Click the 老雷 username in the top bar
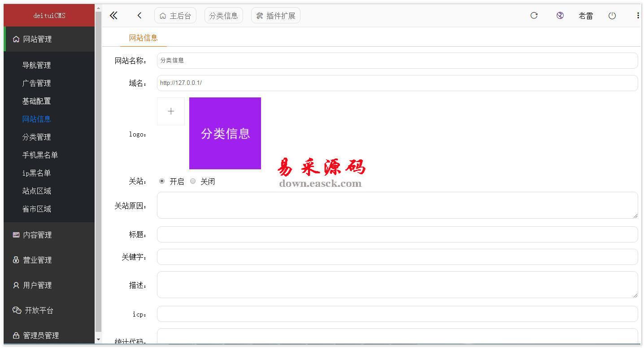Image resolution: width=644 pixels, height=348 pixels. coord(586,15)
